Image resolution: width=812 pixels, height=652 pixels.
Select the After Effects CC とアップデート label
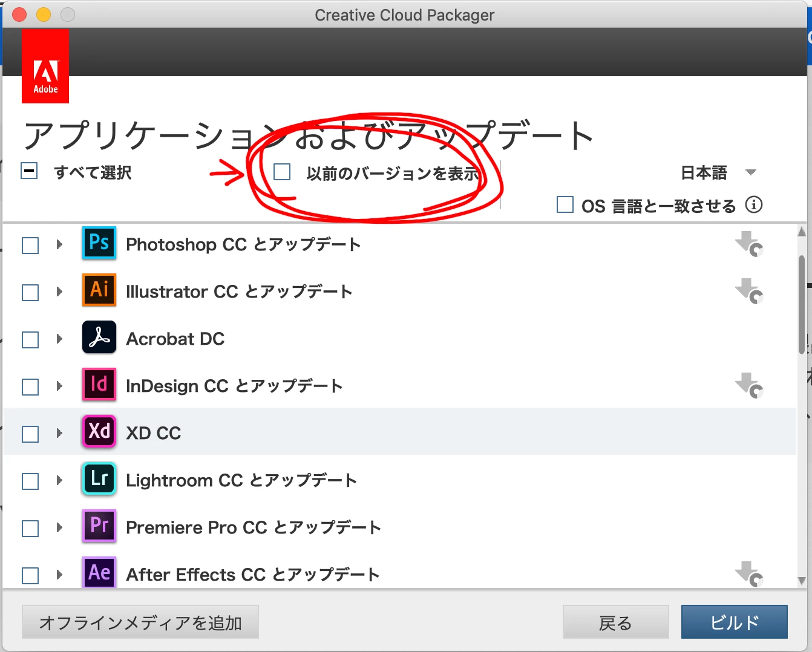coord(253,575)
